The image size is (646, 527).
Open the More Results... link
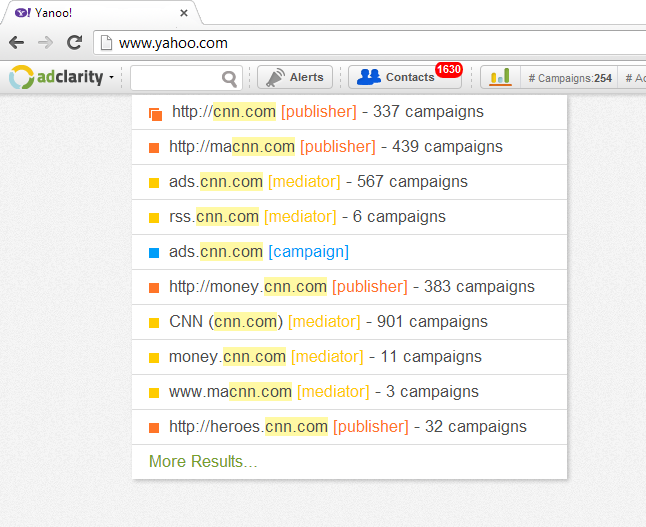click(203, 461)
